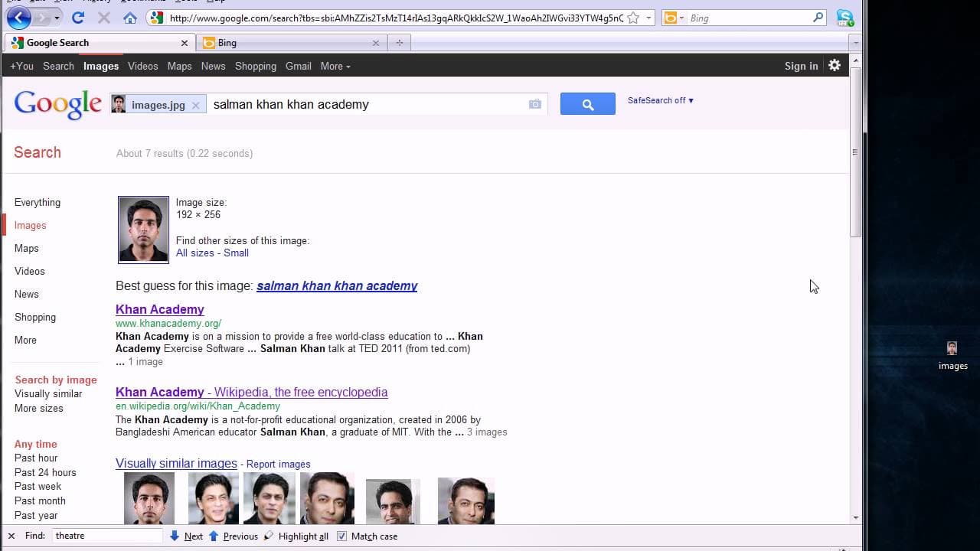Open the Visually similar images link
Screen dimensions: 980x551
point(176,463)
